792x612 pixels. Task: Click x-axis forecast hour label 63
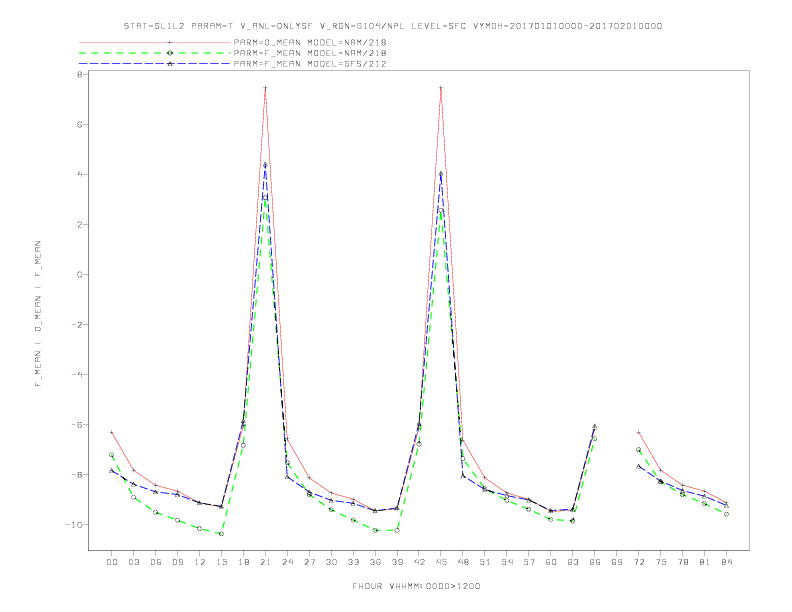pos(573,562)
